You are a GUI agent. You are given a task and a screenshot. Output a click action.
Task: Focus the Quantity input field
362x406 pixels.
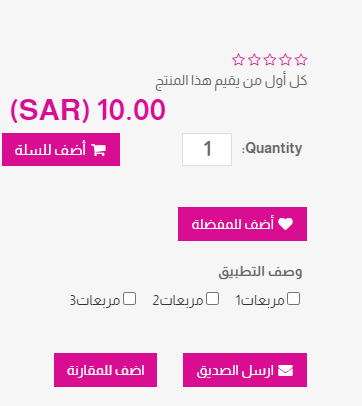point(207,149)
